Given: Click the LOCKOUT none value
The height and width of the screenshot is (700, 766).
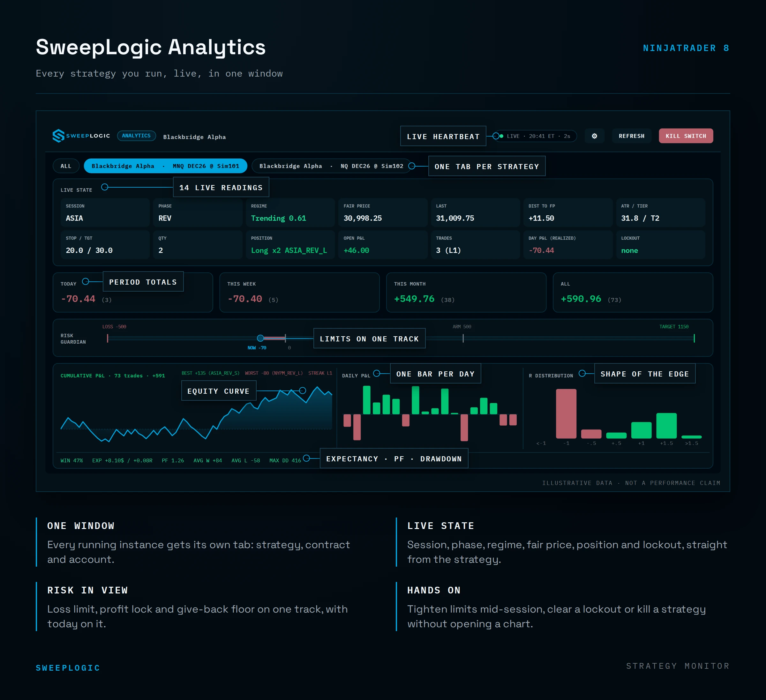Looking at the screenshot, I should pyautogui.click(x=629, y=250).
